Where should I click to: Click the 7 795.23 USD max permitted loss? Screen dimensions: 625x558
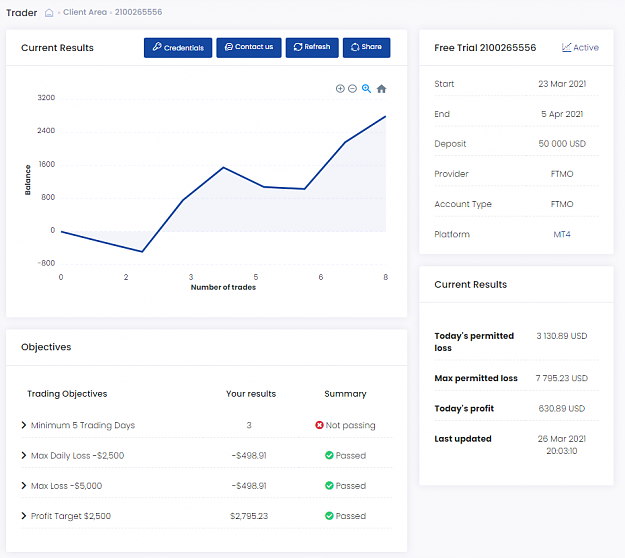[x=562, y=378]
